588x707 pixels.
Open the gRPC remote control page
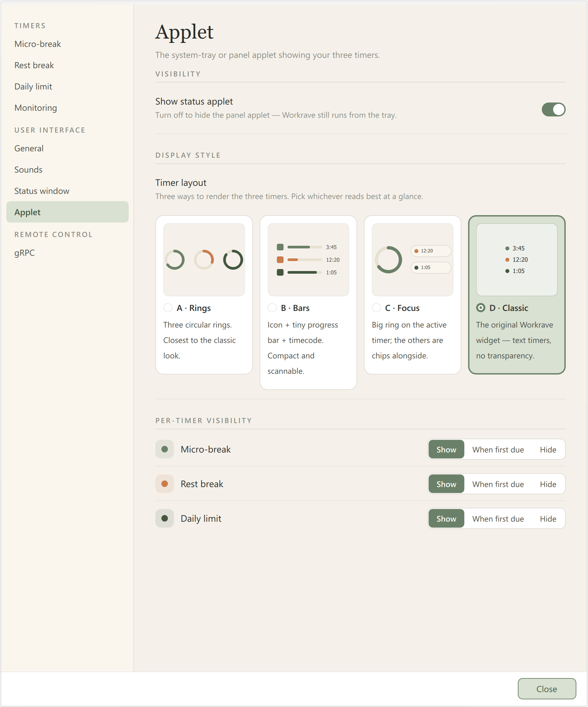68,253
